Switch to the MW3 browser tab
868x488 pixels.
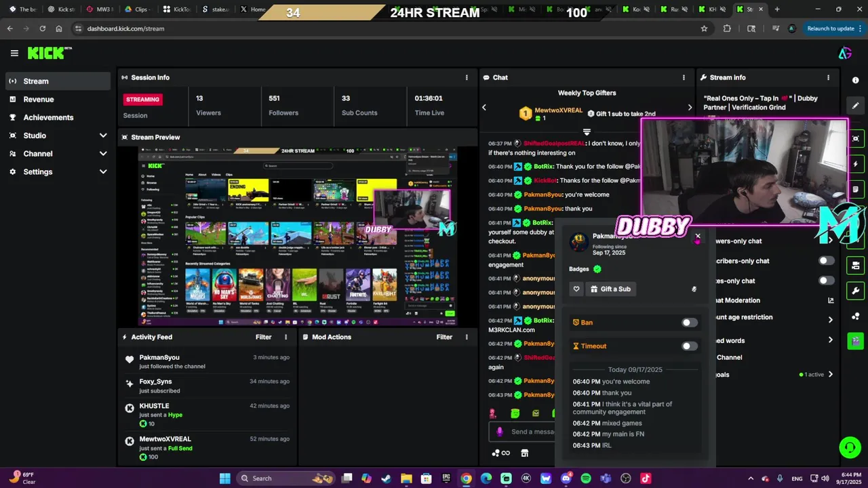coord(100,9)
